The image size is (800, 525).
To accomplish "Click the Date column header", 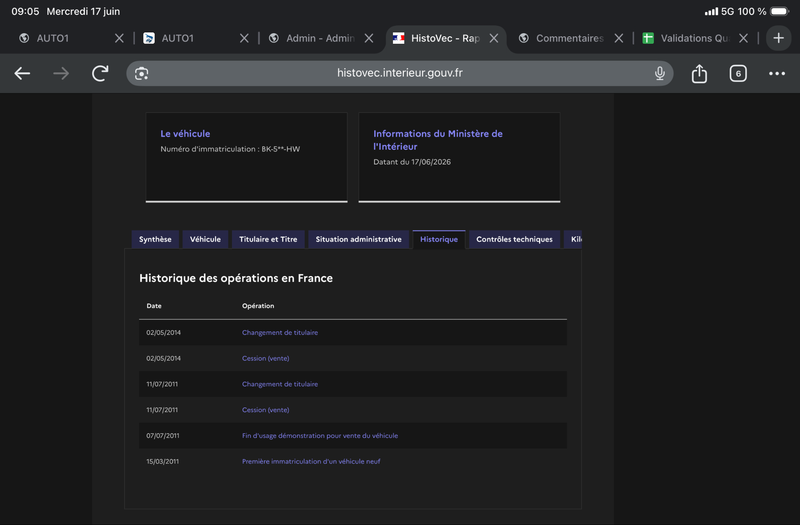I will pos(154,306).
